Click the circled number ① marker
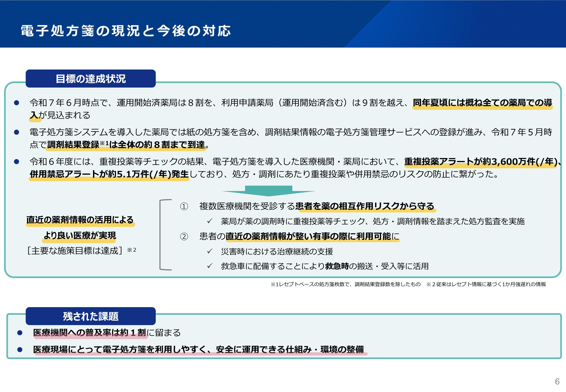Image resolution: width=566 pixels, height=392 pixels. (184, 206)
